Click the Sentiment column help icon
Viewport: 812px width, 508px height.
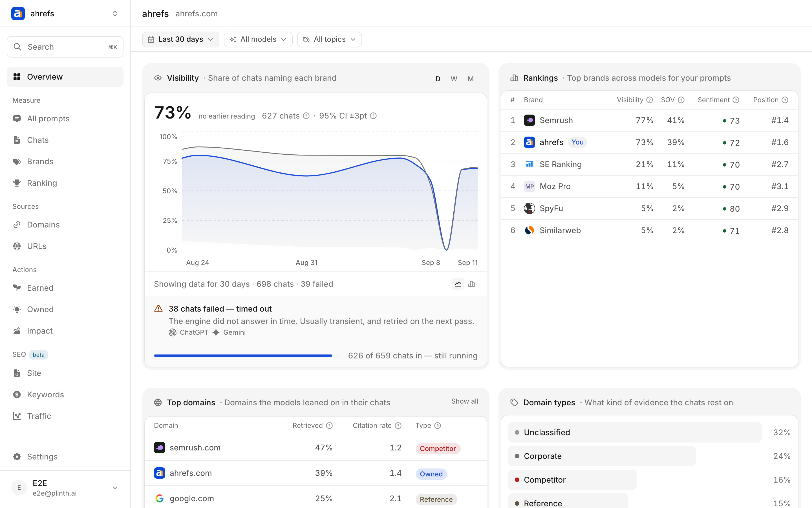(x=736, y=100)
